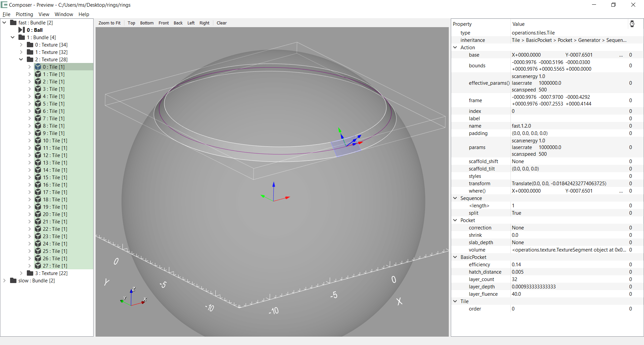644x345 pixels.
Task: Open the File menu
Action: click(6, 14)
